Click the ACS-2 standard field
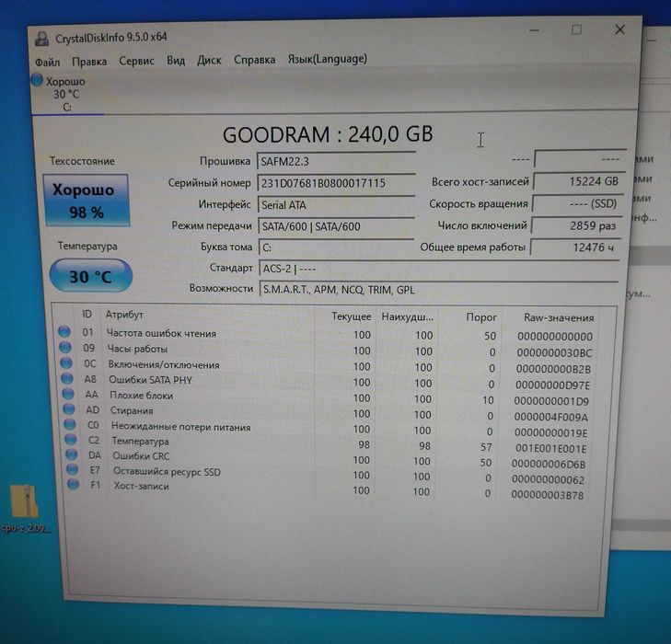The width and height of the screenshot is (671, 644). pyautogui.click(x=439, y=269)
